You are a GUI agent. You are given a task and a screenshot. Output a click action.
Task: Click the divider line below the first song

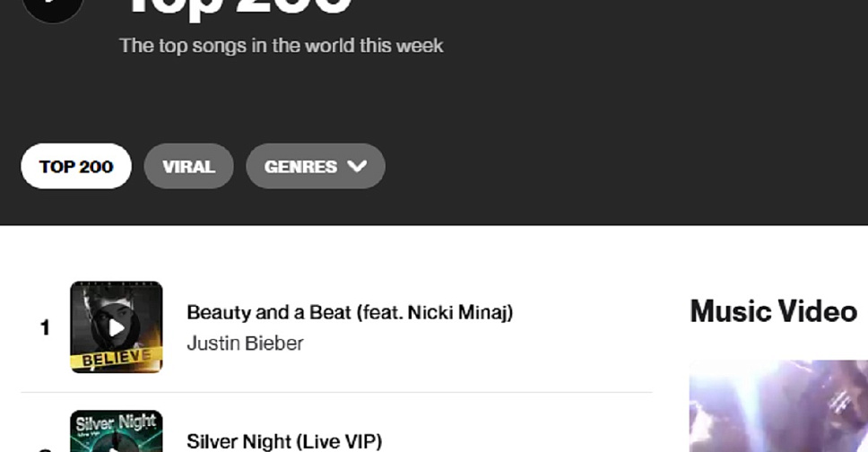tap(336, 392)
